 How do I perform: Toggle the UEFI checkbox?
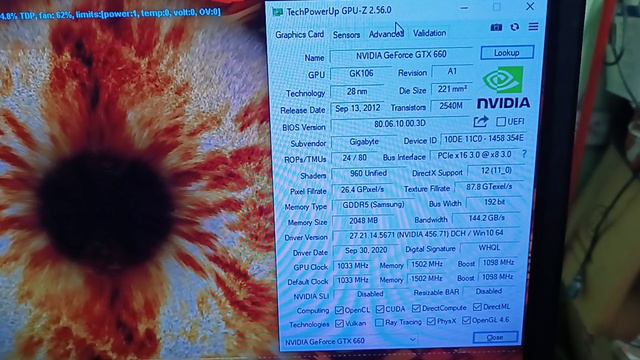[x=501, y=121]
